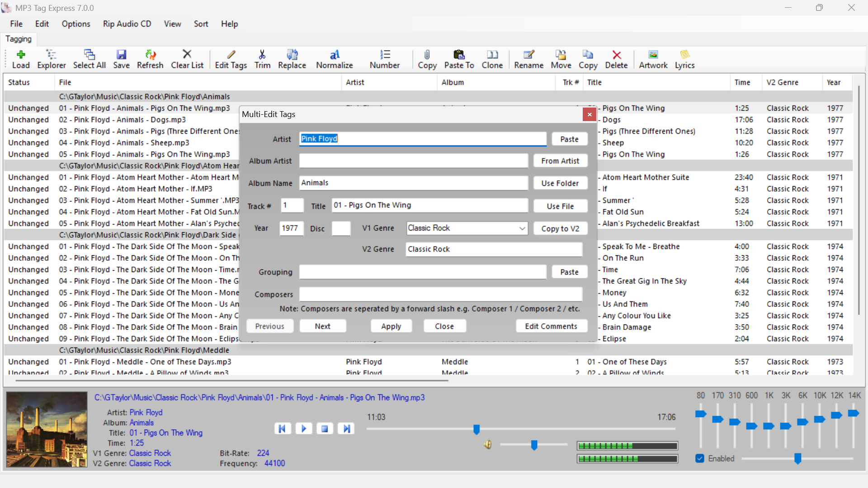Viewport: 868px width, 488px height.
Task: Open Edit Tags tool
Action: 231,59
